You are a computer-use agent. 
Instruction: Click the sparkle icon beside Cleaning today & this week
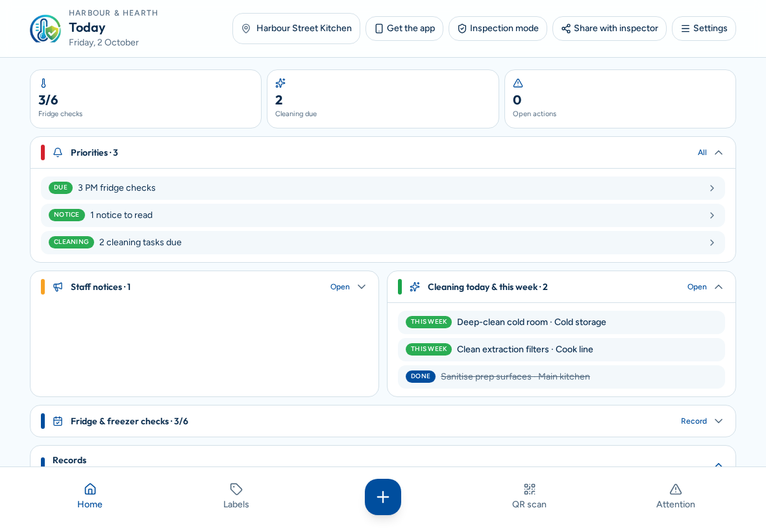(x=415, y=287)
